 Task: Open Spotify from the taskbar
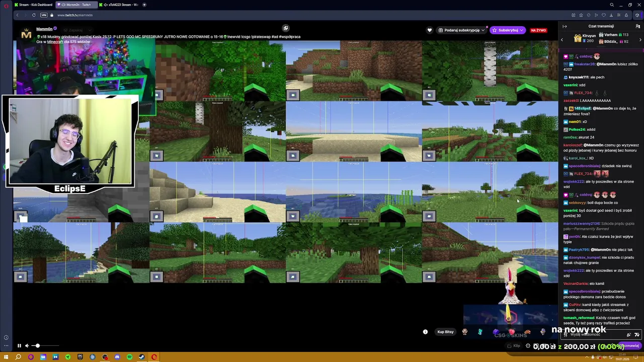click(x=129, y=357)
